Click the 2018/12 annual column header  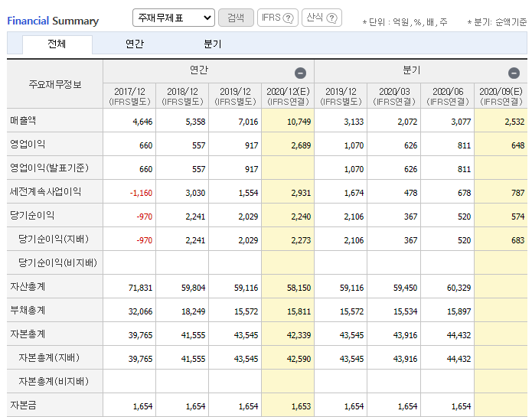182,96
